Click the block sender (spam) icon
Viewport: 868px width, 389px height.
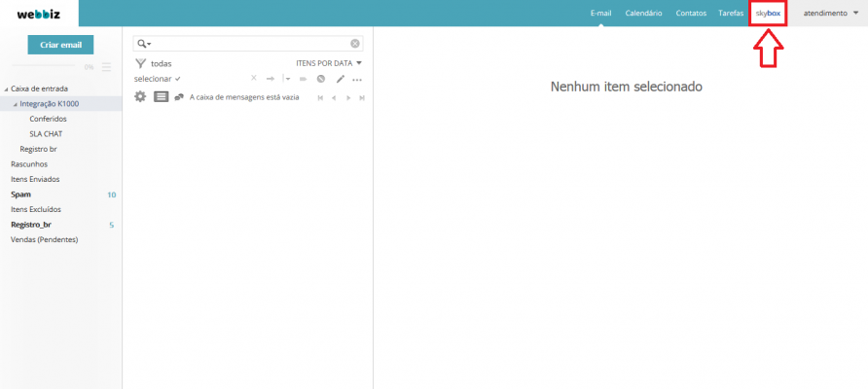(x=320, y=79)
